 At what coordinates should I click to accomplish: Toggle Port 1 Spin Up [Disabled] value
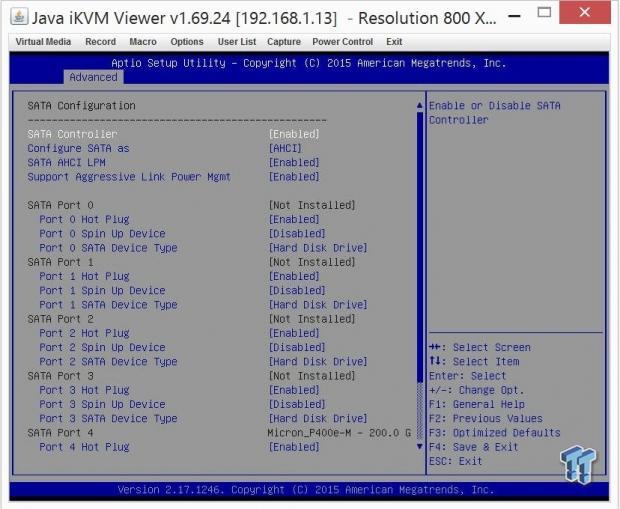(297, 291)
